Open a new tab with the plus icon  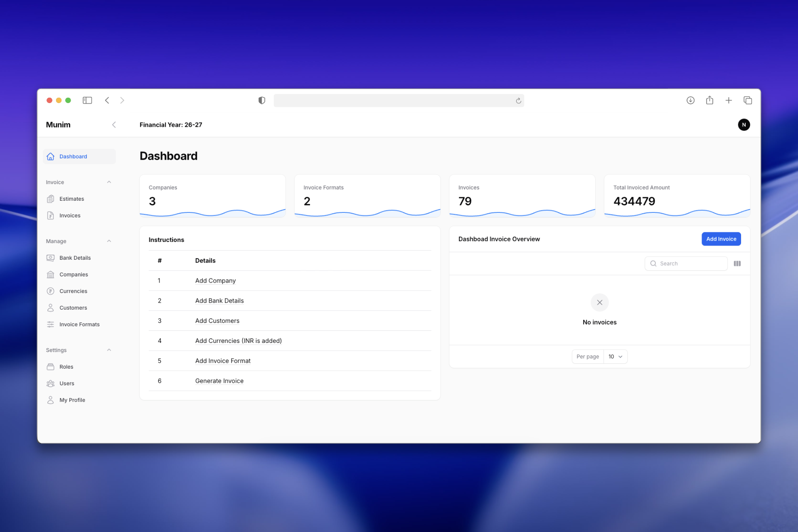[729, 100]
